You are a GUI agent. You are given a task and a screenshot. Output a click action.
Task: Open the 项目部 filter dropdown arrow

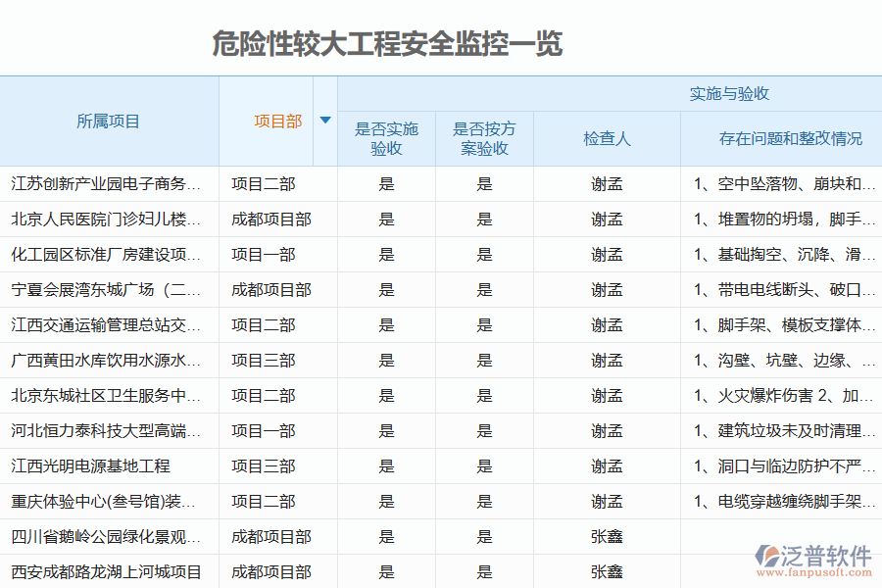pyautogui.click(x=324, y=120)
